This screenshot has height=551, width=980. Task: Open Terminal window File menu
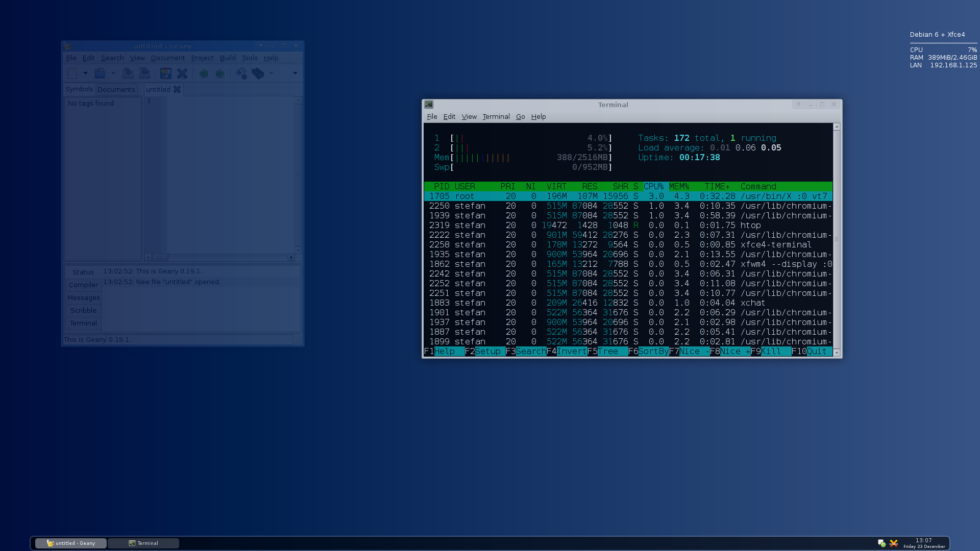(x=432, y=116)
